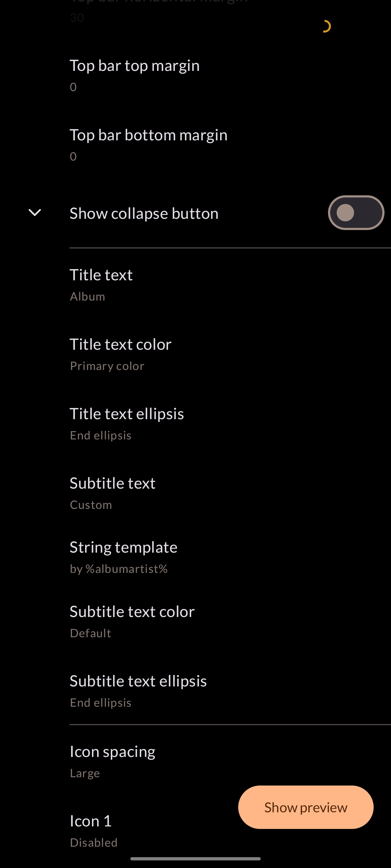Click the 'by %albumartist%' template text
The image size is (391, 868).
click(x=119, y=569)
